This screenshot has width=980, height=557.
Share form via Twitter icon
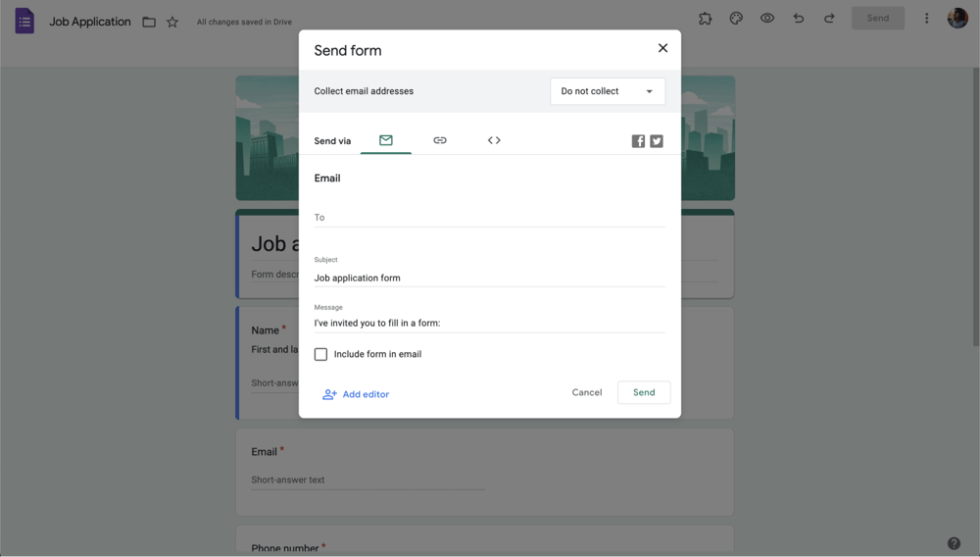click(x=657, y=141)
